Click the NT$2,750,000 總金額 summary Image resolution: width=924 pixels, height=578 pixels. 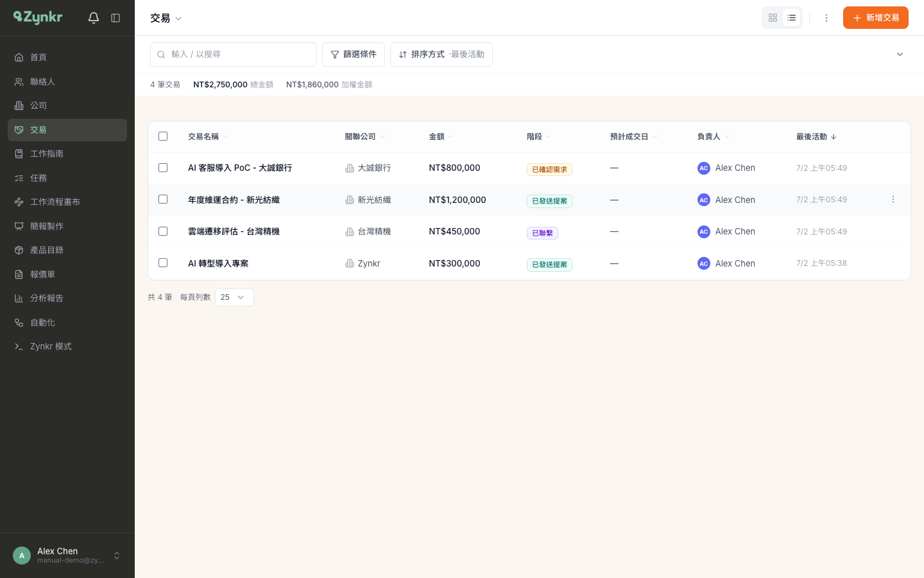click(x=233, y=85)
